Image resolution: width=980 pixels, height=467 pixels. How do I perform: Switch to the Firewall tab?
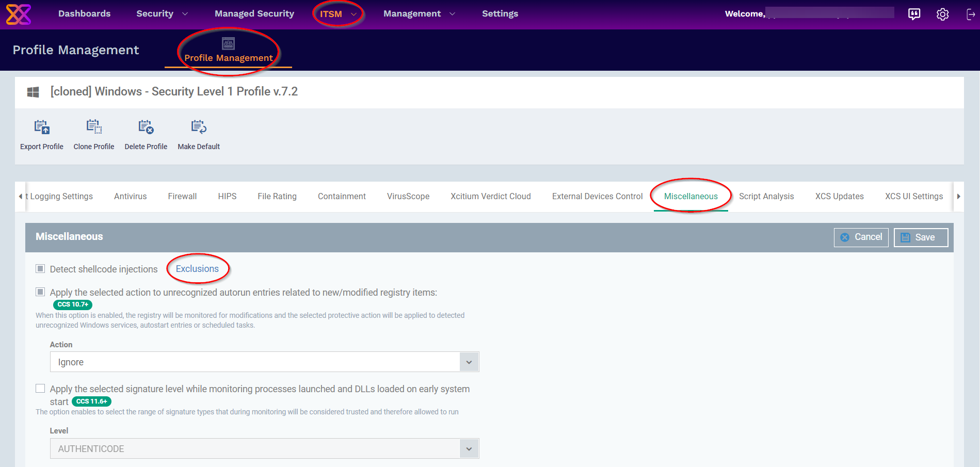click(182, 197)
